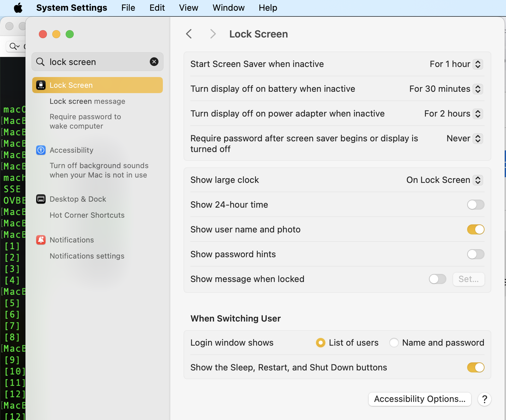The height and width of the screenshot is (420, 506).
Task: Open Notifications via its red bell icon
Action: (41, 240)
